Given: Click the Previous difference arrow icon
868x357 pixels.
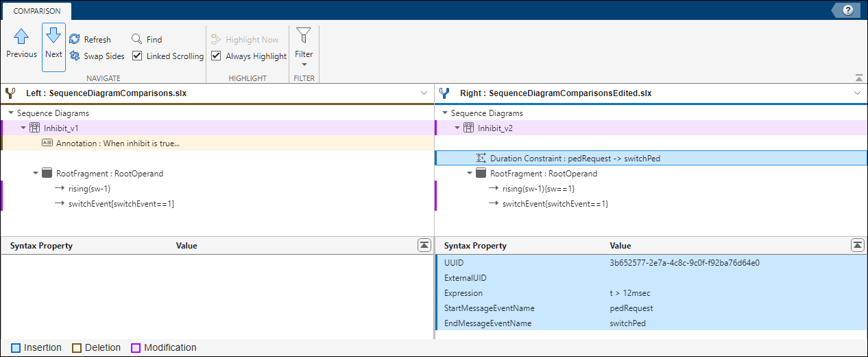Looking at the screenshot, I should [x=21, y=38].
